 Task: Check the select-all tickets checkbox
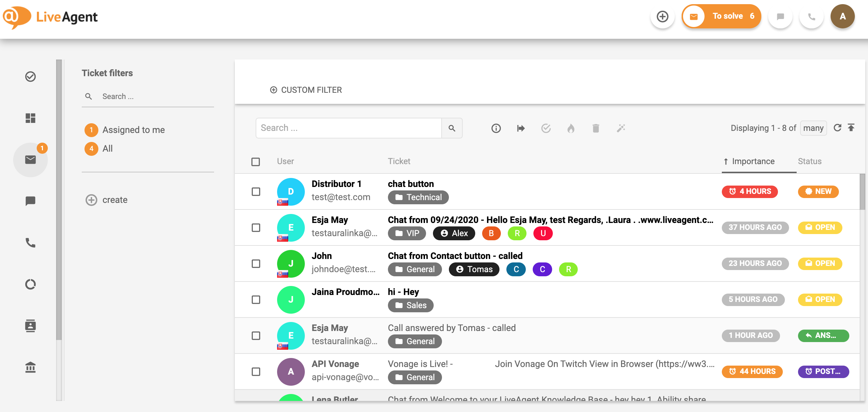coord(256,161)
